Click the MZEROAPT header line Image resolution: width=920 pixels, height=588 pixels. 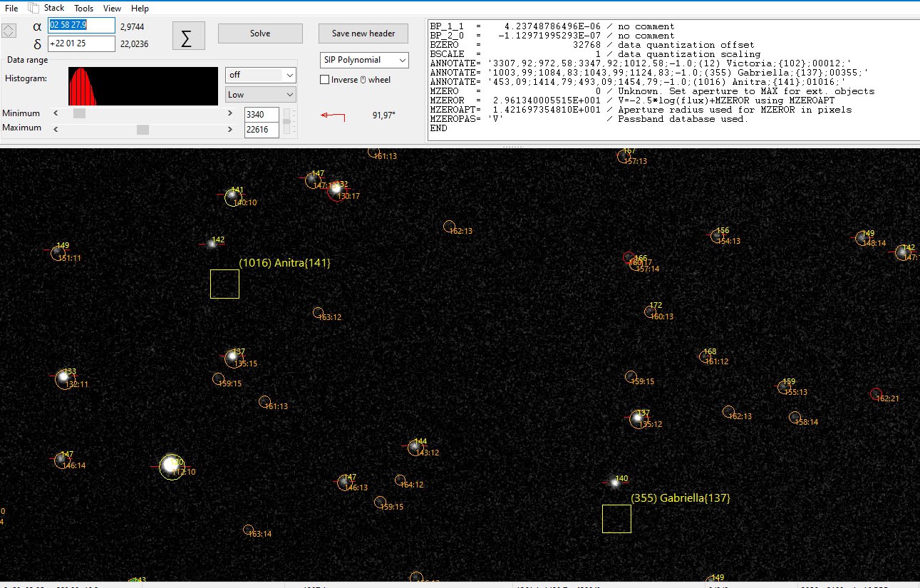(x=641, y=110)
